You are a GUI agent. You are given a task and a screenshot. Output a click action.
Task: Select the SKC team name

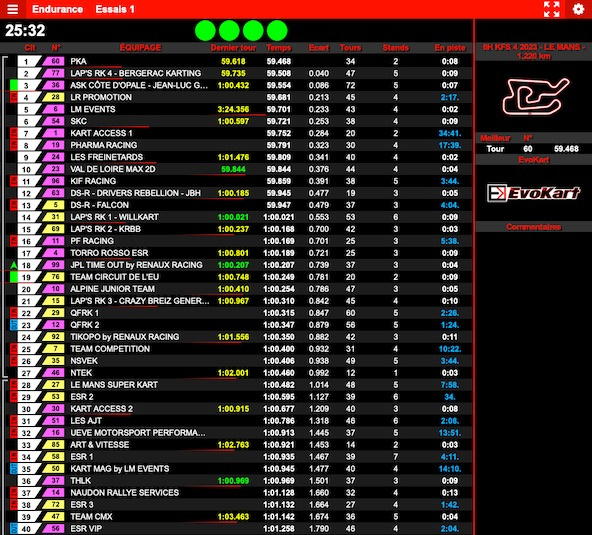[x=79, y=121]
